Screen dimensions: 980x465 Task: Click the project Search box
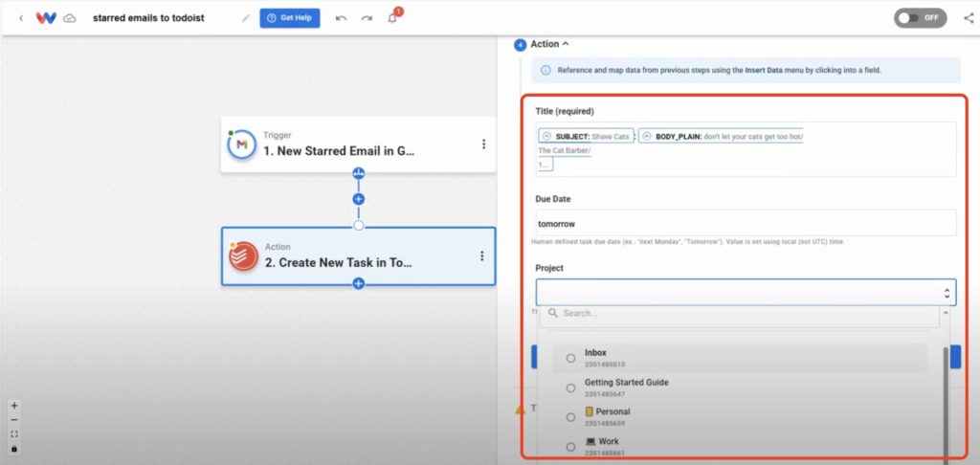740,314
